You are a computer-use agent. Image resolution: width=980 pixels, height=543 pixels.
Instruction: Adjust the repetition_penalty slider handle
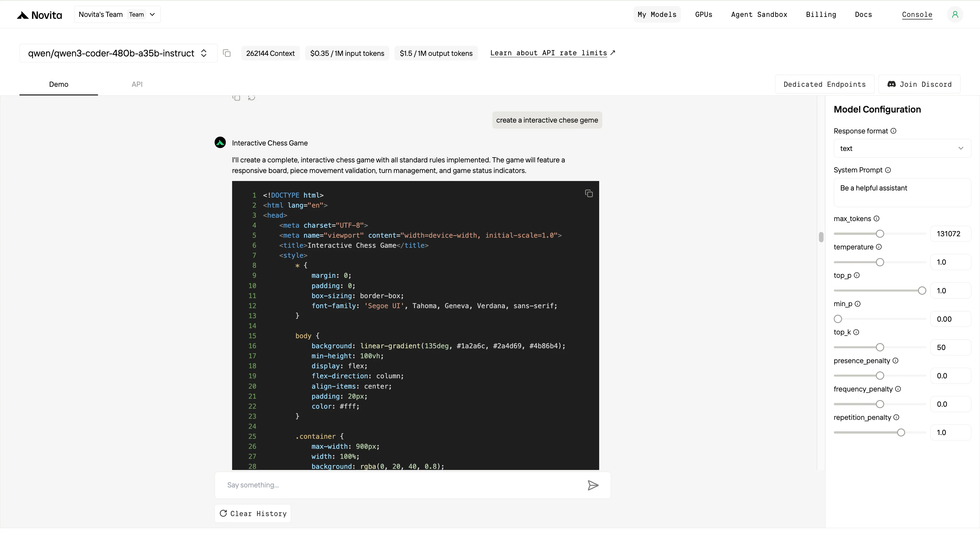(x=901, y=433)
